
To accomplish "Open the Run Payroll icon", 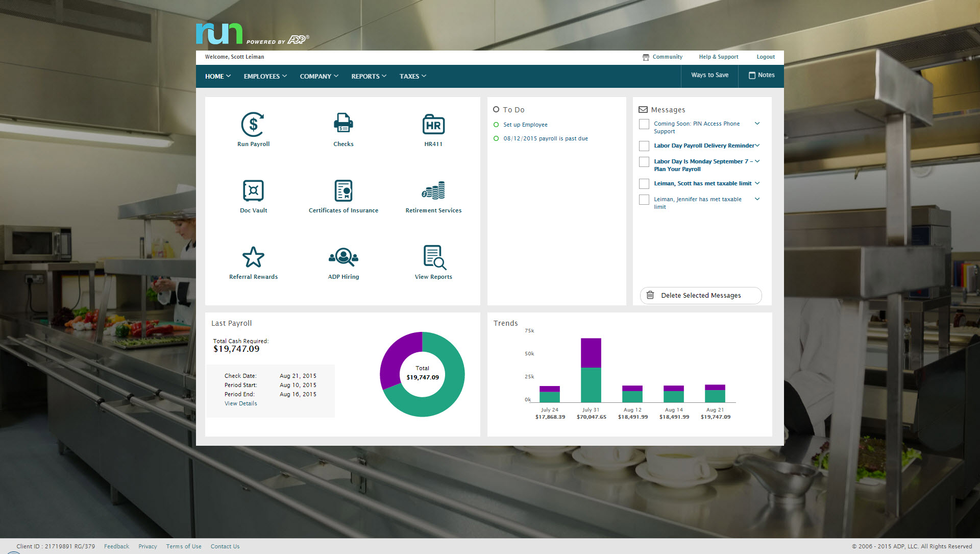I will (253, 125).
